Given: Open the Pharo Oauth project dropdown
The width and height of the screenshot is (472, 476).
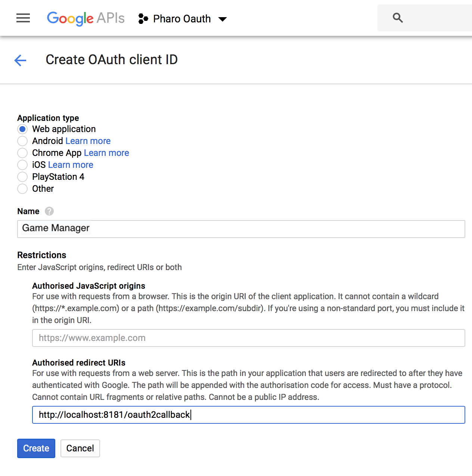Looking at the screenshot, I should tap(223, 19).
